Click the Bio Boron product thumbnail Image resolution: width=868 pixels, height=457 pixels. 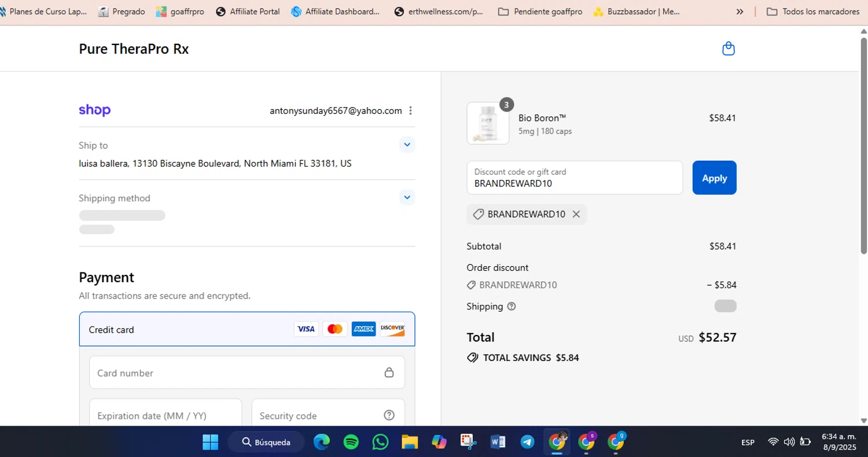click(x=488, y=123)
